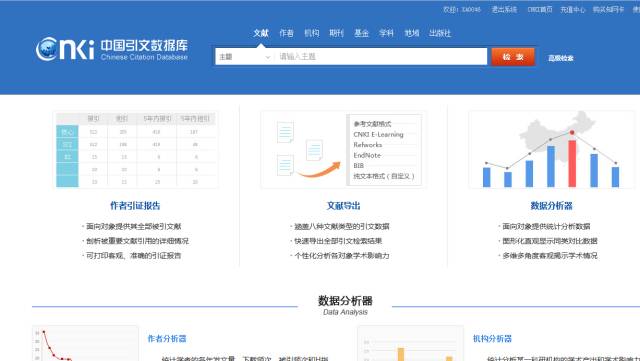Open 充值中心 recharge center link

pyautogui.click(x=573, y=9)
